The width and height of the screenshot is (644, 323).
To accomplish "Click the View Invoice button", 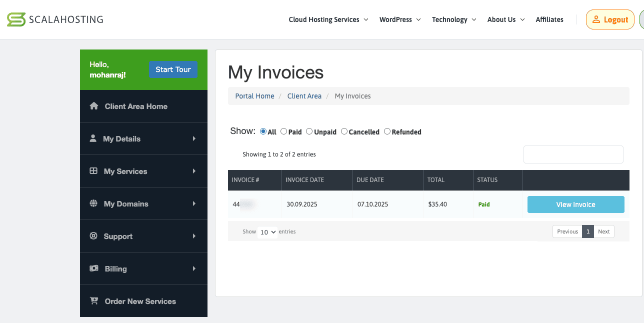I will point(576,204).
